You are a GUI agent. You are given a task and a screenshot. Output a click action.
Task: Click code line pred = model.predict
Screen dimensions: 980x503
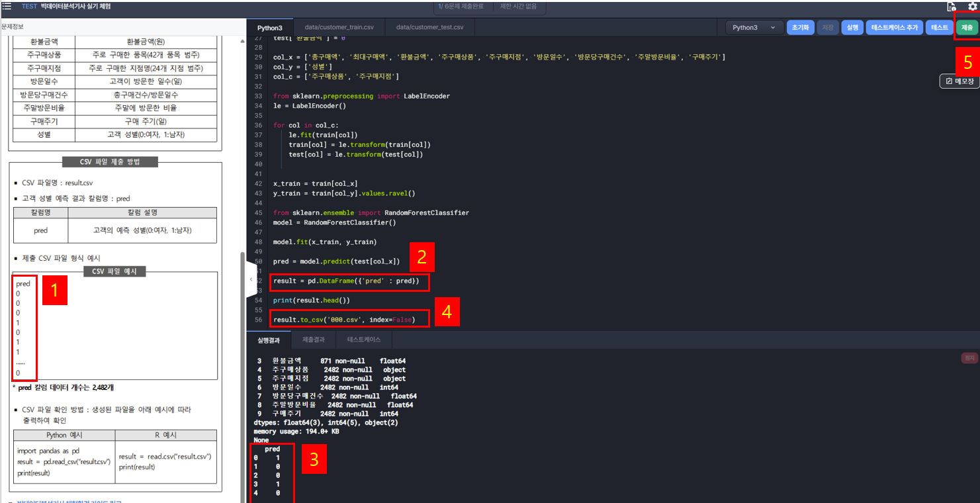coord(336,261)
